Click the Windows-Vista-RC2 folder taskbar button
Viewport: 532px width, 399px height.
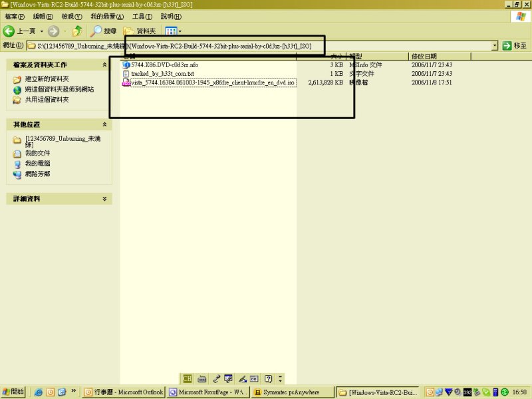click(378, 392)
